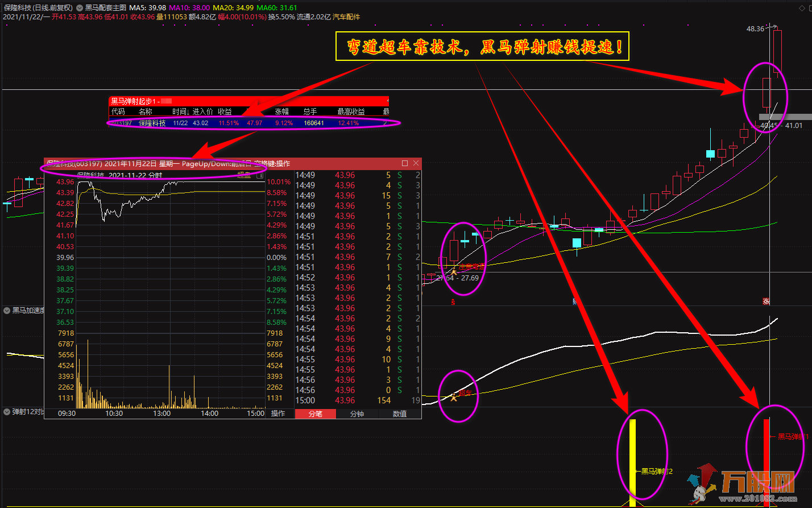
Task: Click the 量111053 volume value
Action: 172,17
